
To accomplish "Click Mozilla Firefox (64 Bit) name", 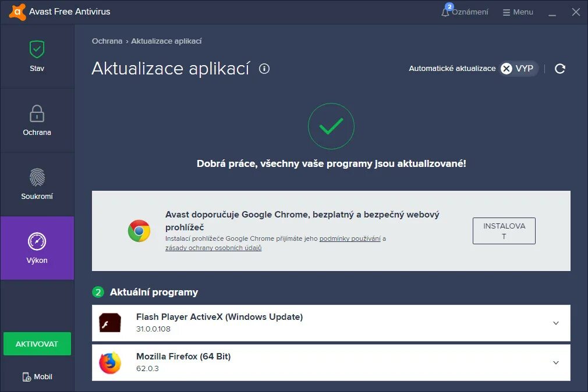I will pyautogui.click(x=183, y=357).
